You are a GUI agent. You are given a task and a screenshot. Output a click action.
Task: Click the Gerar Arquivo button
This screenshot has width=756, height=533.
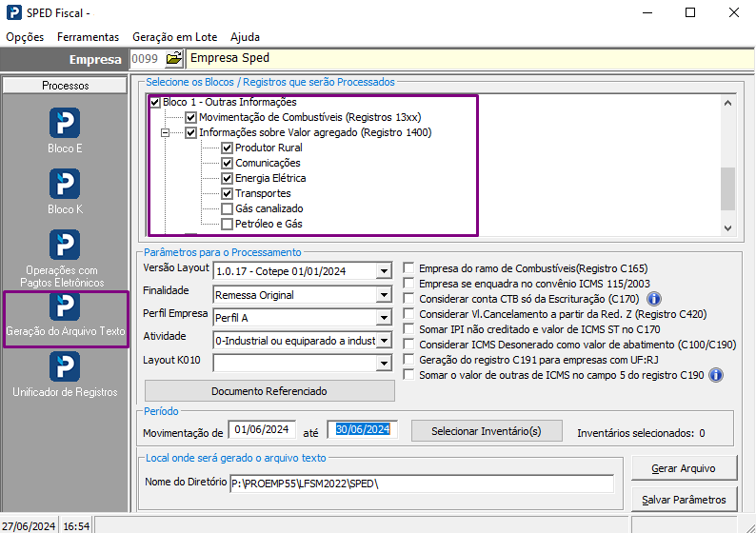tap(684, 468)
